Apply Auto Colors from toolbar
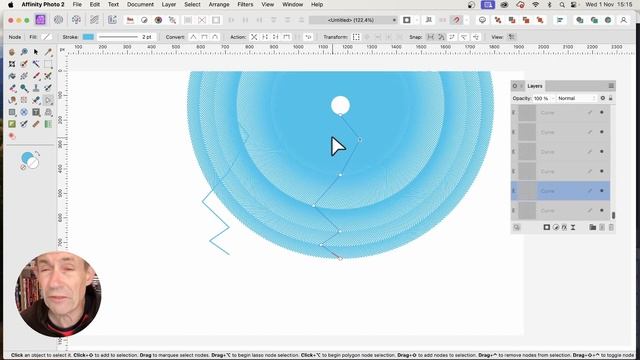 158,20
